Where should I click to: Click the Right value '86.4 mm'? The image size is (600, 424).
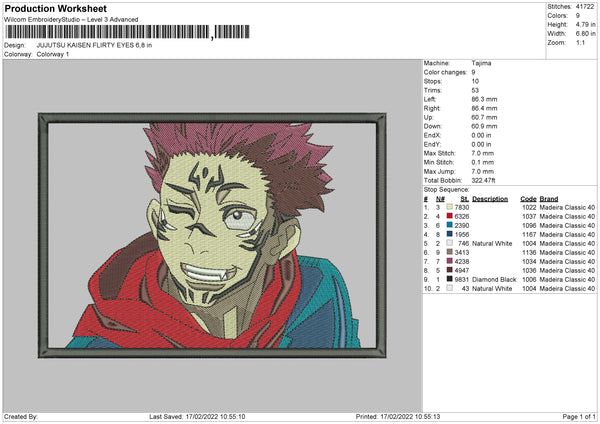(x=484, y=108)
